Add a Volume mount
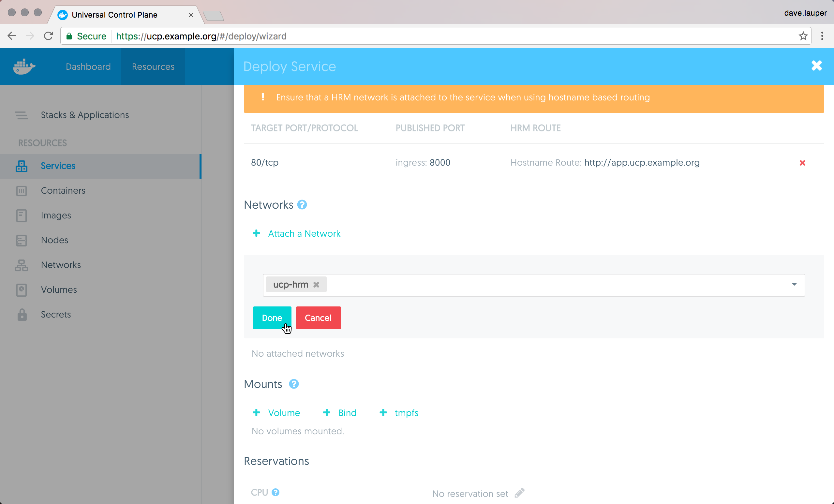Screen dimensions: 834x504 coord(283,413)
